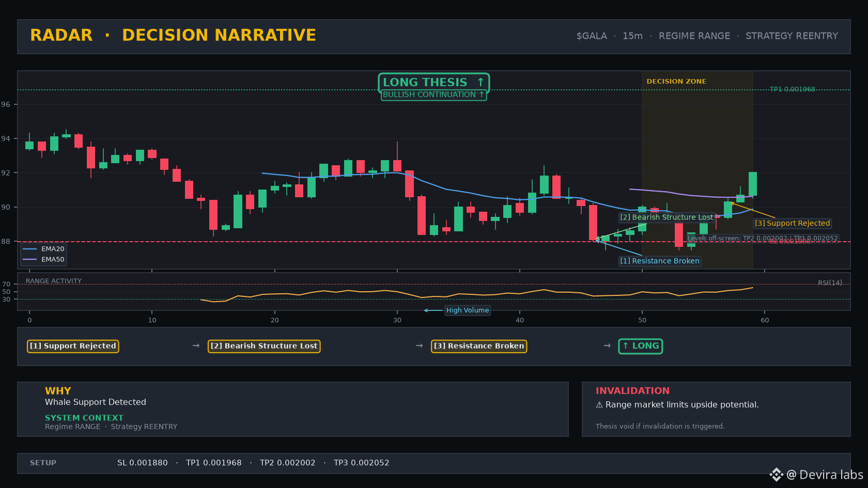The image size is (868, 488).
Task: Click the EMA50 legend line swatch
Action: click(x=30, y=260)
